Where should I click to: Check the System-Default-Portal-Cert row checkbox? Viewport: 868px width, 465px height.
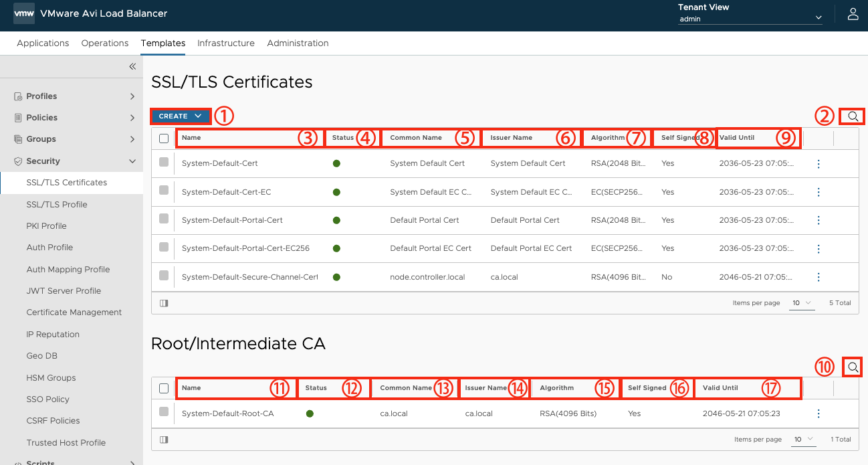164,219
